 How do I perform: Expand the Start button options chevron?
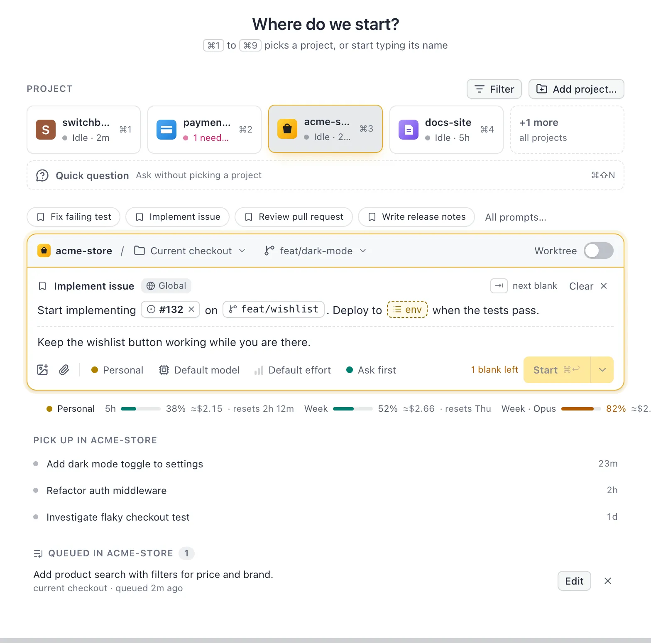click(602, 370)
